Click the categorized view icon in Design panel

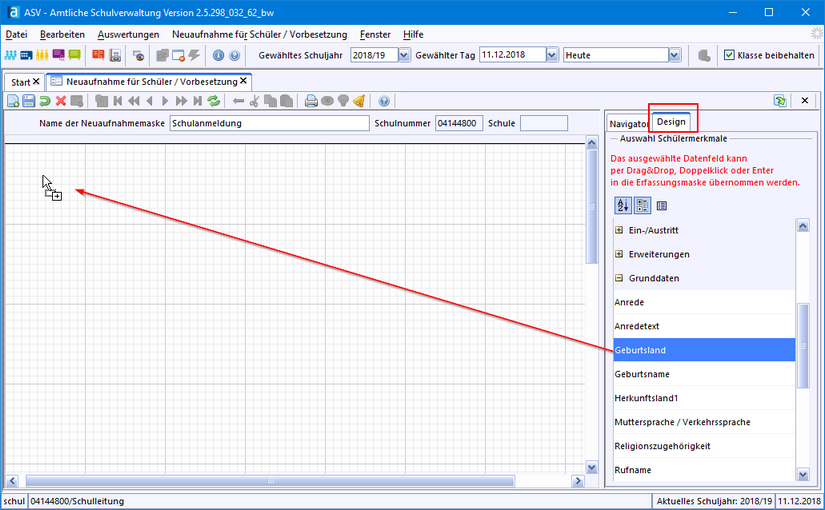(x=642, y=205)
